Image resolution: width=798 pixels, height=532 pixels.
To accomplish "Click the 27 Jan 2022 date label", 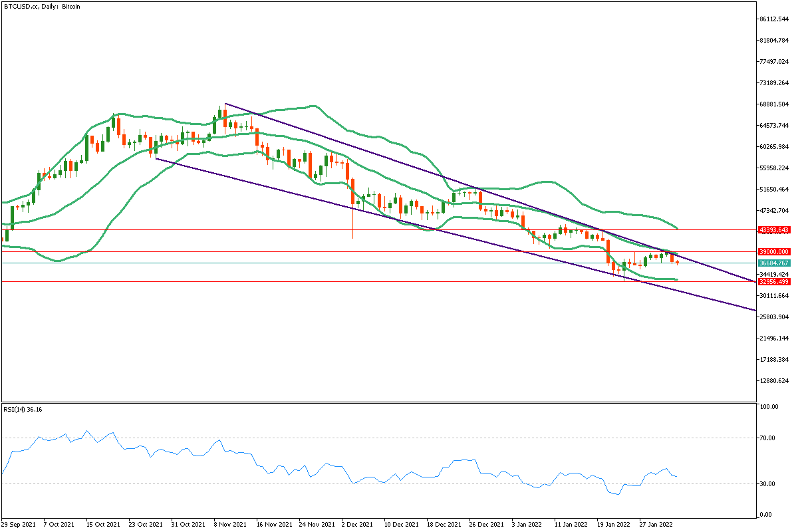I will point(656,524).
